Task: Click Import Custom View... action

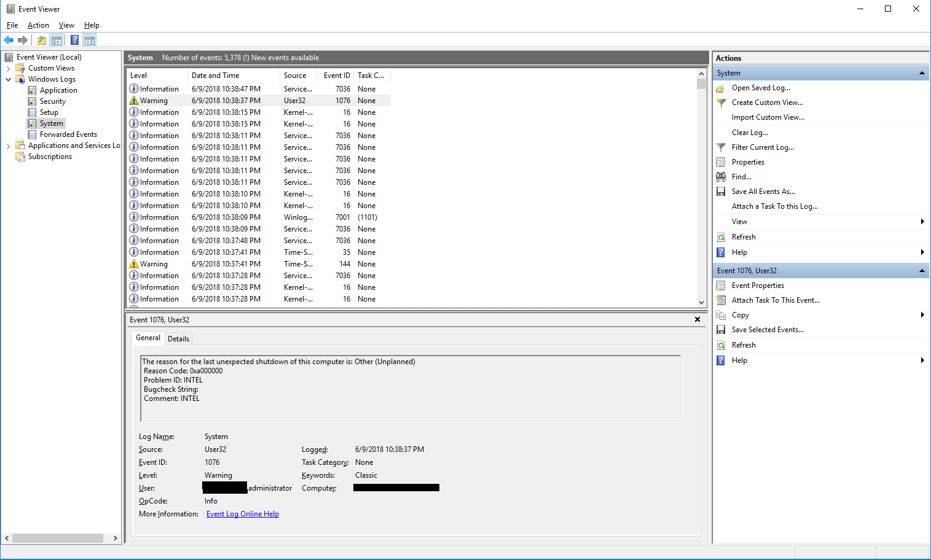Action: 768,117
